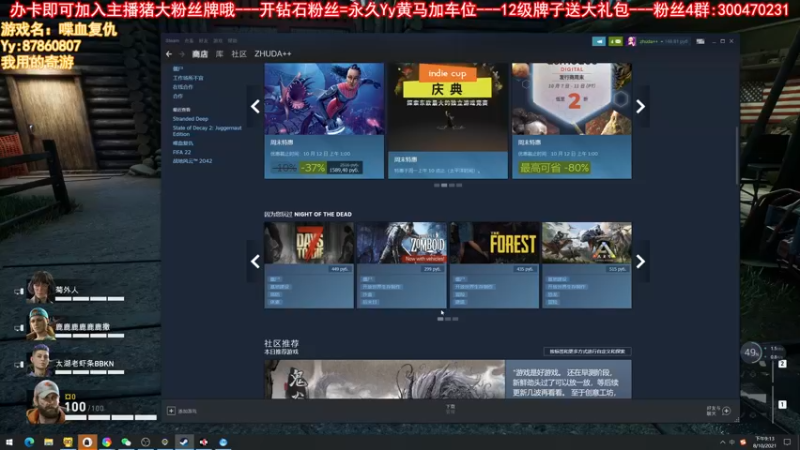This screenshot has width=800, height=450.
Task: Open friends and chat icon bottom right
Action: [x=727, y=411]
